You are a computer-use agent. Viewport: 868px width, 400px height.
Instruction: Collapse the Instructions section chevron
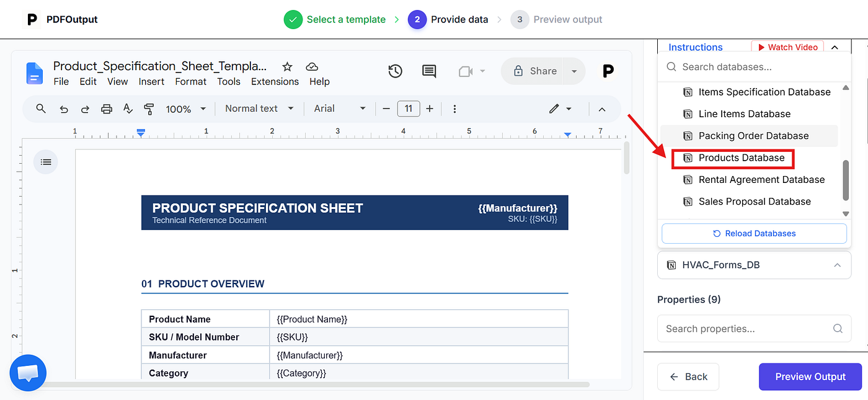coord(835,47)
